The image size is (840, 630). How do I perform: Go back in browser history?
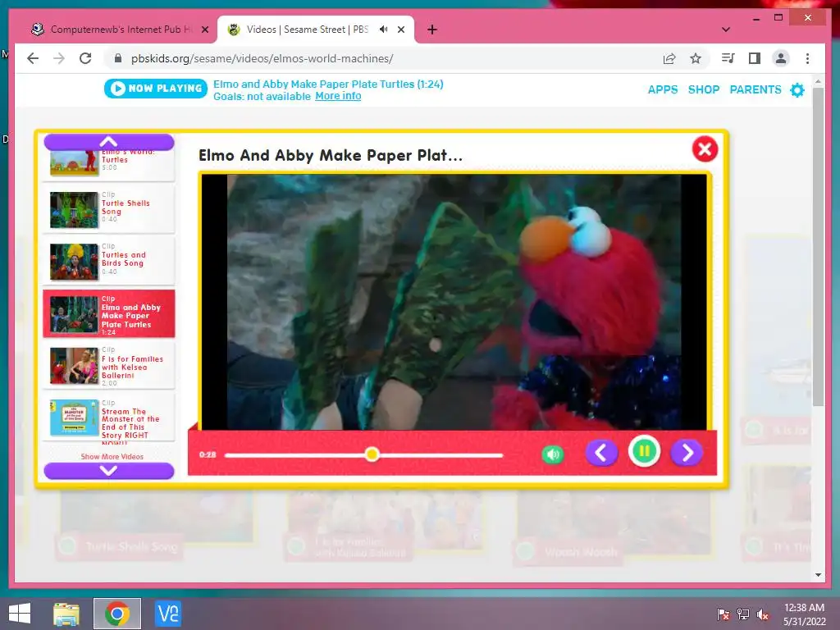[33, 58]
